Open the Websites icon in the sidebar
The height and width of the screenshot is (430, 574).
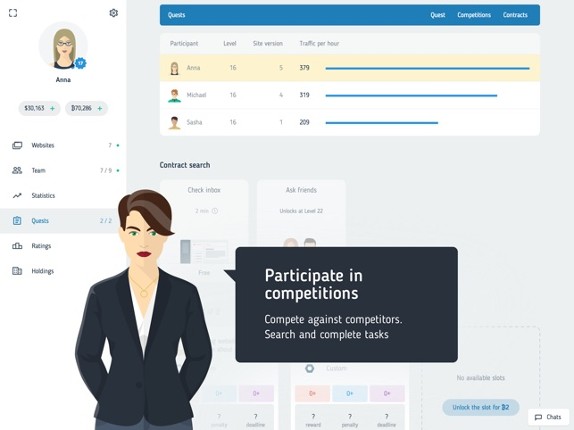coord(17,145)
